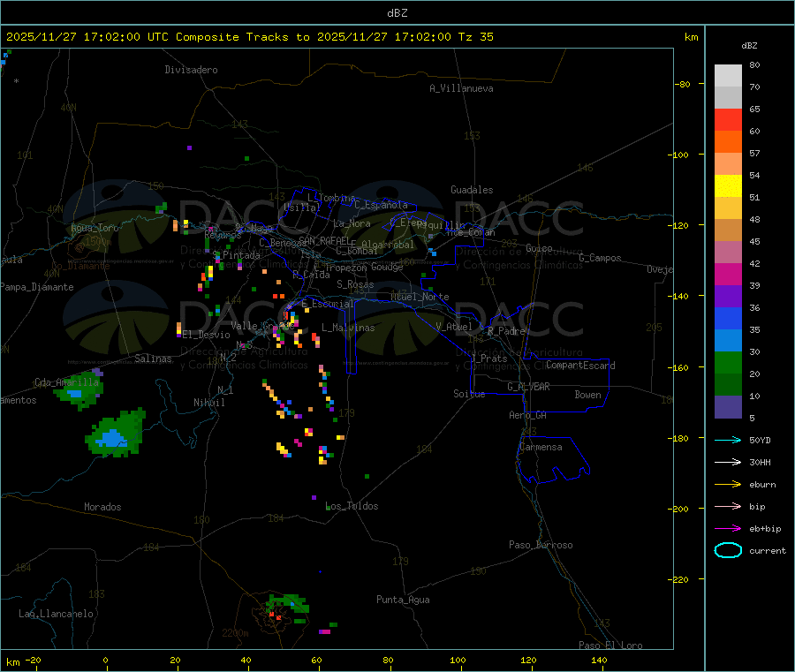Click the cyan ellipse 'current' legend icon

tap(728, 550)
